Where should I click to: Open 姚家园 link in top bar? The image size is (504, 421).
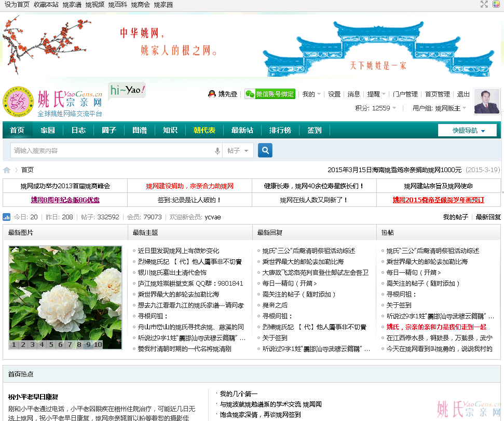click(164, 5)
